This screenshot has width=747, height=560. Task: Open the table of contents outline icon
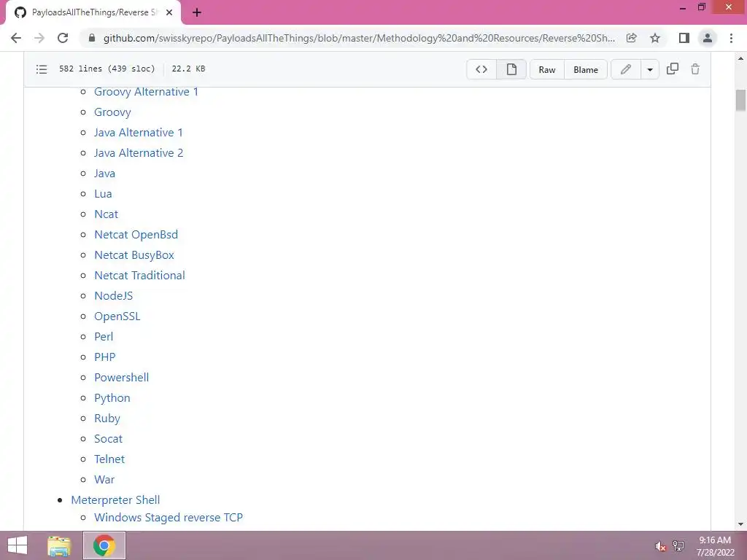(42, 69)
